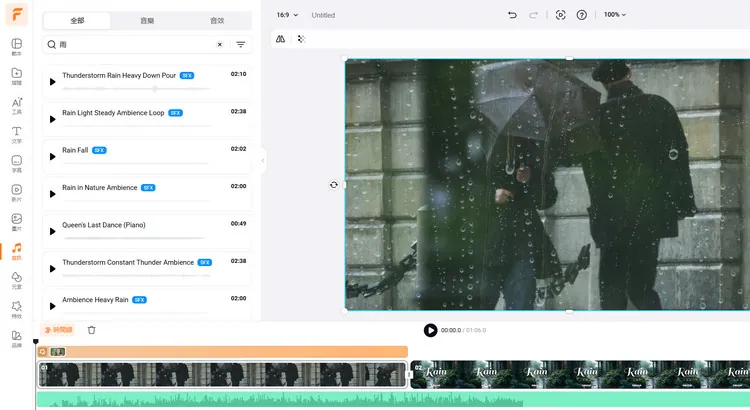Click the undo arrow in the top toolbar
This screenshot has width=750, height=410.
(513, 15)
